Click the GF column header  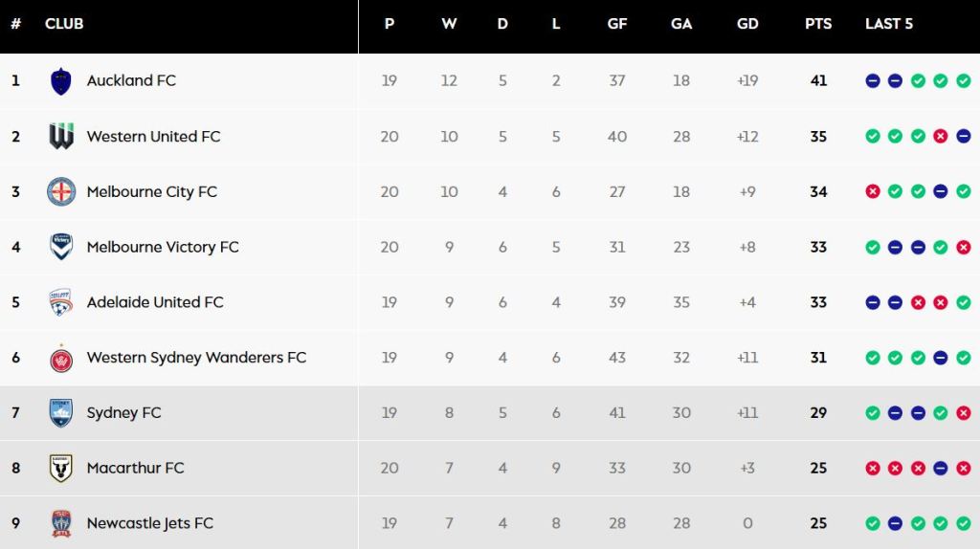[617, 24]
